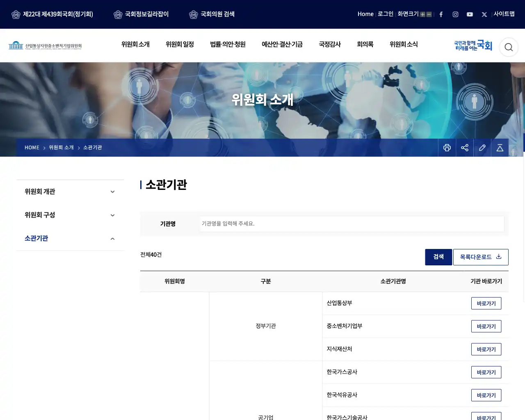Click the Home link in the top bar
Screen dimensions: 525x420
point(365,14)
